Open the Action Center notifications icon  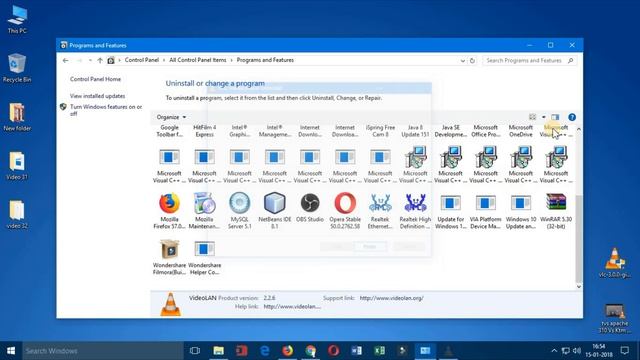coord(624,351)
